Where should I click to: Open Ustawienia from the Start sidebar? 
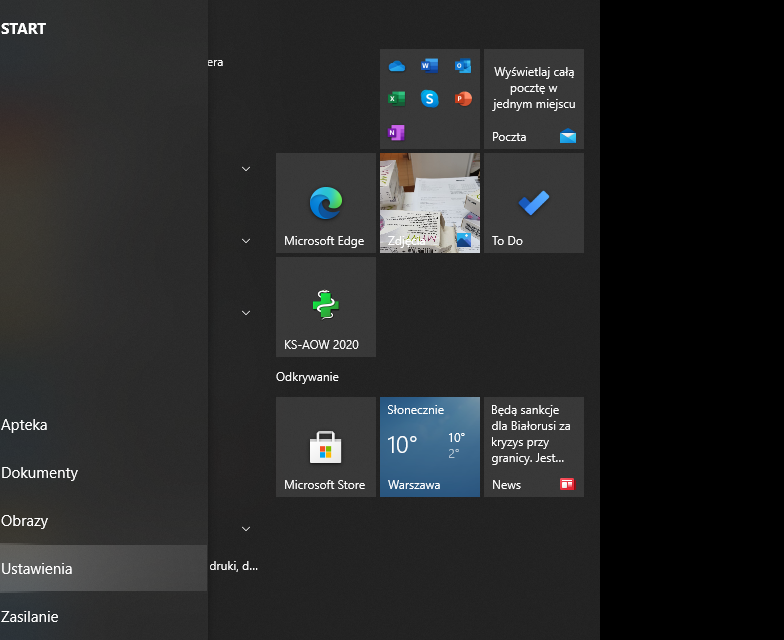pos(104,568)
